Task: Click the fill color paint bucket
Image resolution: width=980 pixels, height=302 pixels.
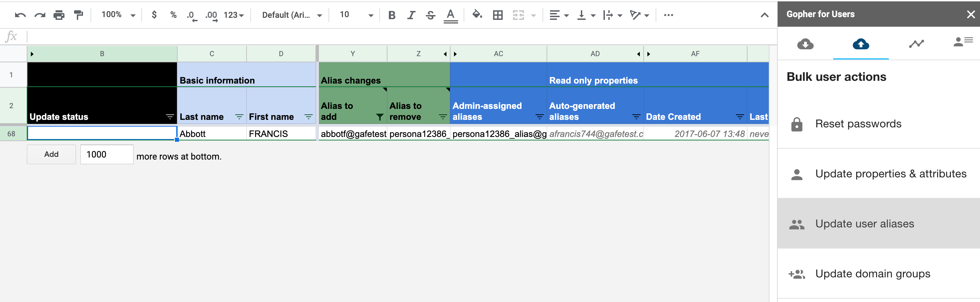Action: coord(477,15)
